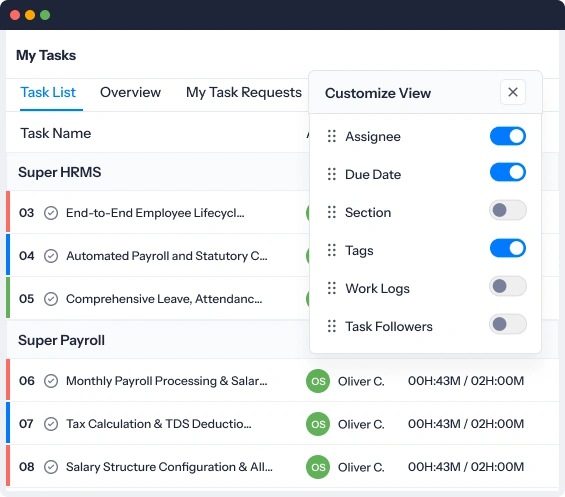
Task: Turn off the Due Date column toggle
Action: pyautogui.click(x=507, y=172)
